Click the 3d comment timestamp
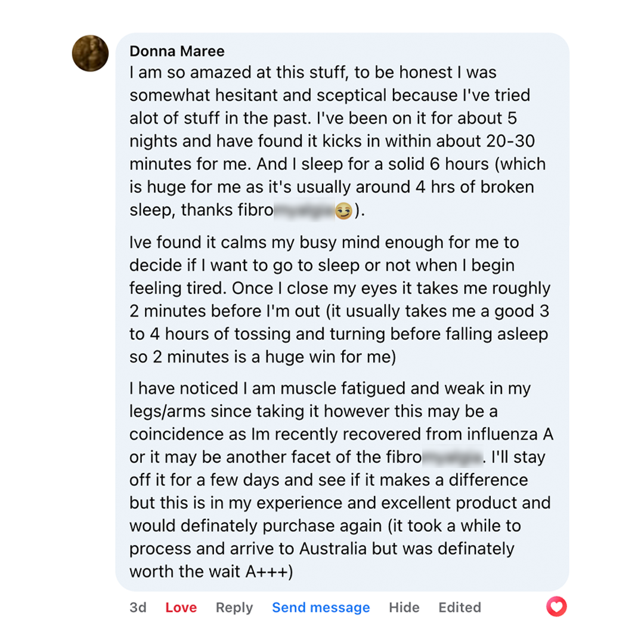This screenshot has width=644, height=644. click(x=138, y=608)
